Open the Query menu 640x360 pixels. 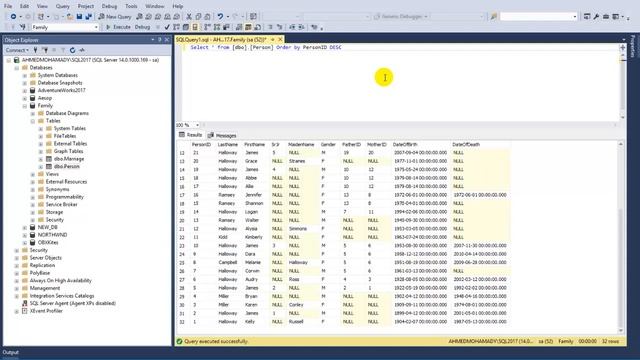point(62,6)
